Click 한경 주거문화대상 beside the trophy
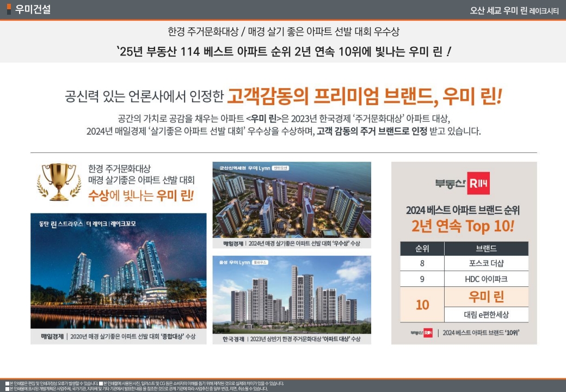 [x=119, y=169]
